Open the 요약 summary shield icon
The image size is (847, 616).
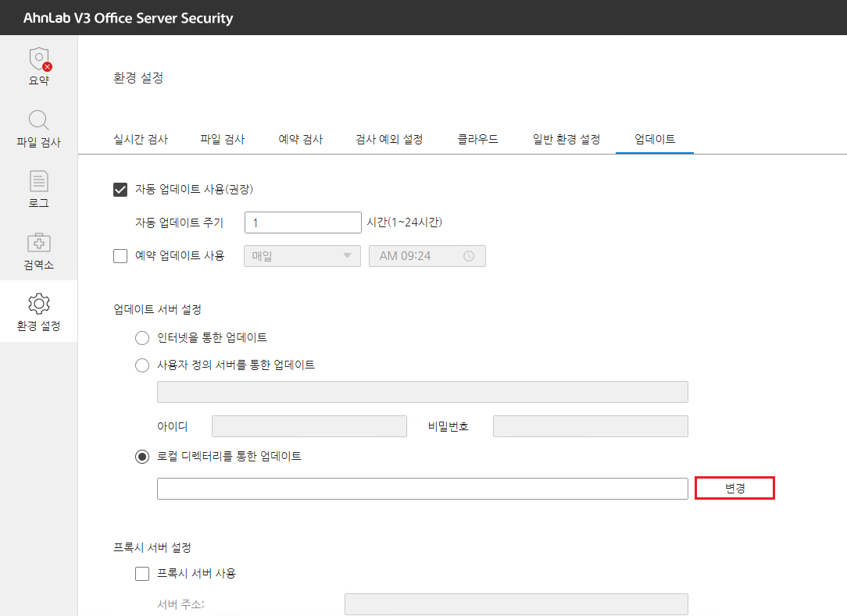click(39, 60)
